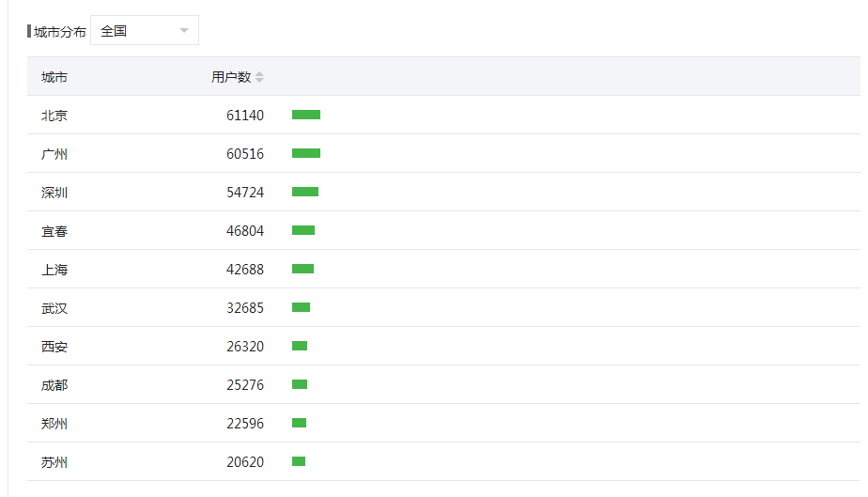Click the 城市分布 section title
The image size is (868, 497).
point(59,32)
